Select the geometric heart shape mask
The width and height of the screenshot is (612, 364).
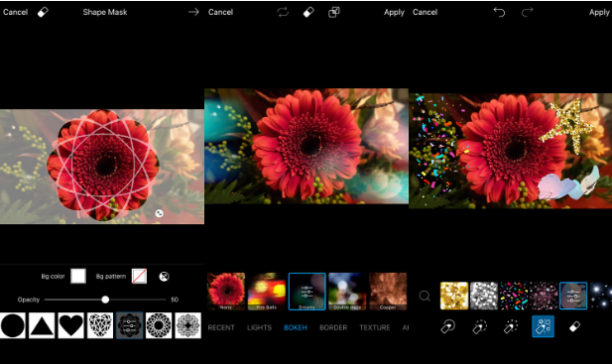click(100, 325)
